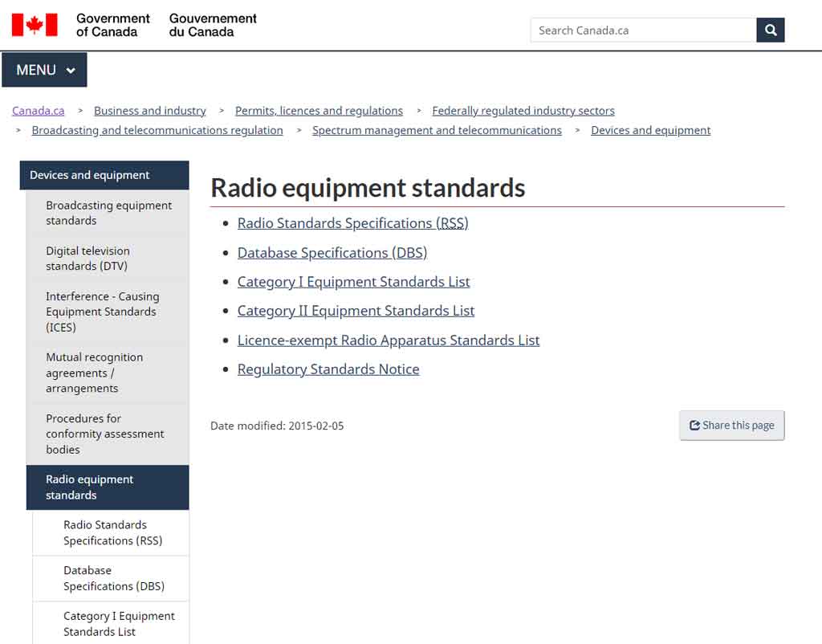Open Database Specifications (DBS) in main list
The width and height of the screenshot is (822, 644).
pyautogui.click(x=332, y=253)
